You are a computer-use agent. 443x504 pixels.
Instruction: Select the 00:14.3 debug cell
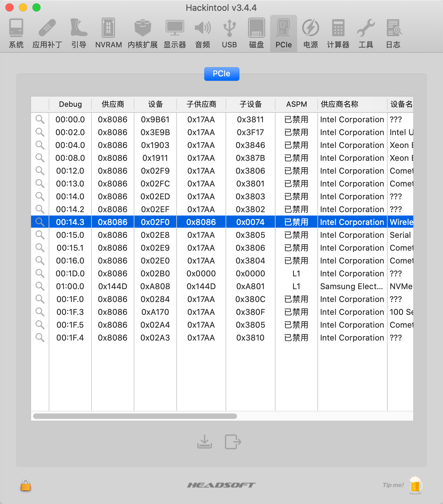[70, 222]
